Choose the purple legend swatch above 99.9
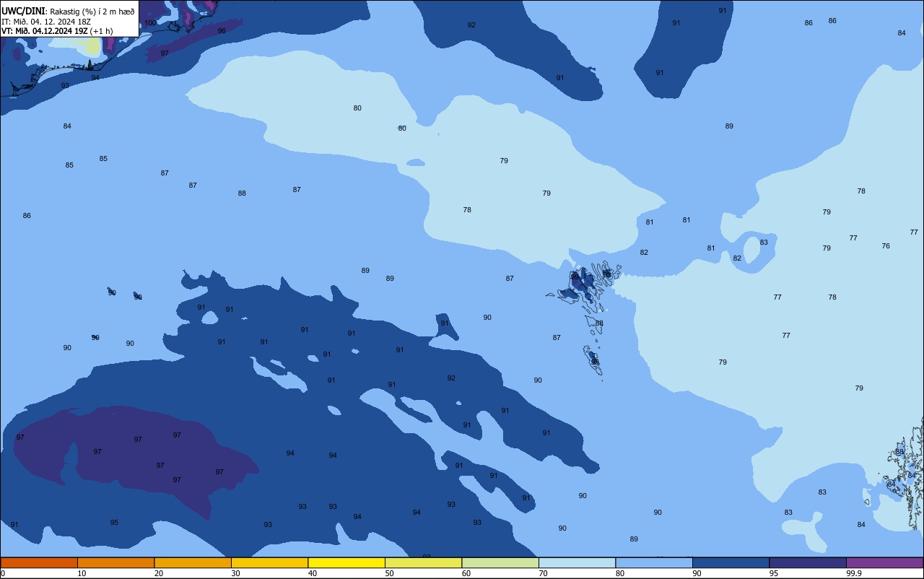 [x=884, y=562]
